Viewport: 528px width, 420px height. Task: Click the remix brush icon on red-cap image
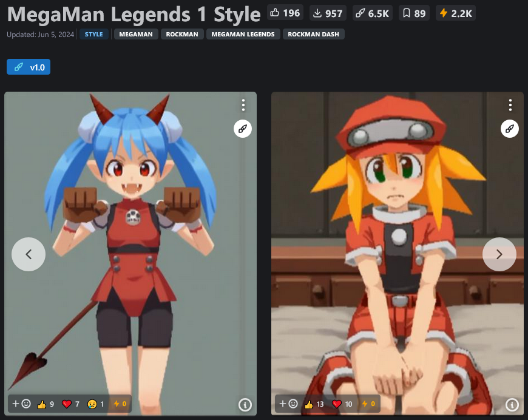point(510,129)
